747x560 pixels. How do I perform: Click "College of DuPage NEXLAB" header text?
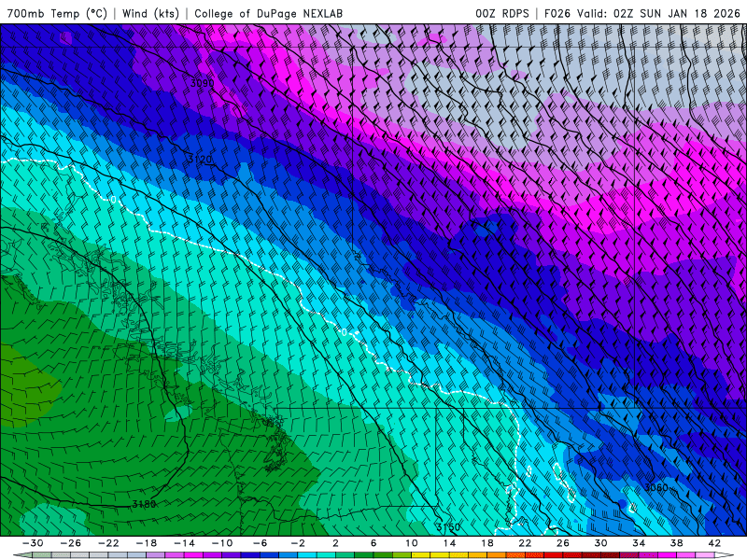point(268,13)
